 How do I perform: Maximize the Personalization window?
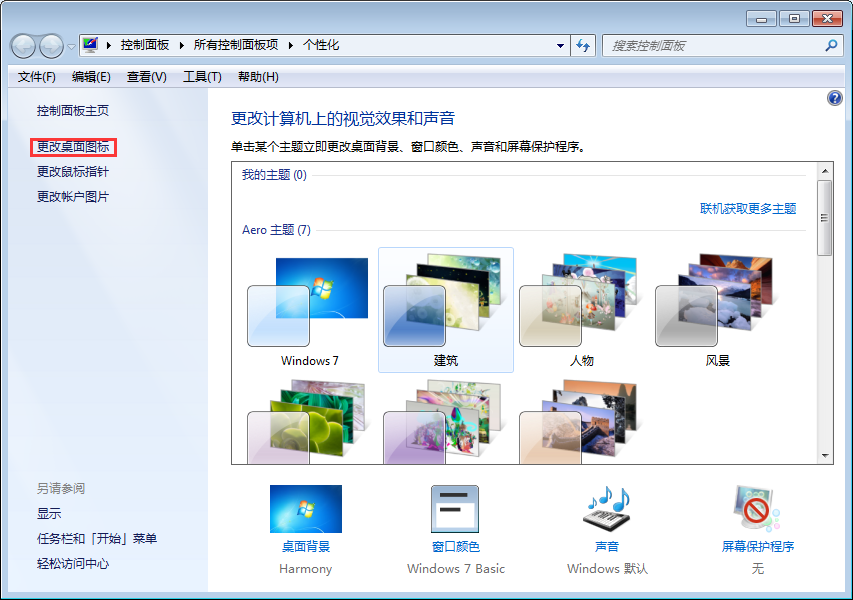click(x=794, y=19)
